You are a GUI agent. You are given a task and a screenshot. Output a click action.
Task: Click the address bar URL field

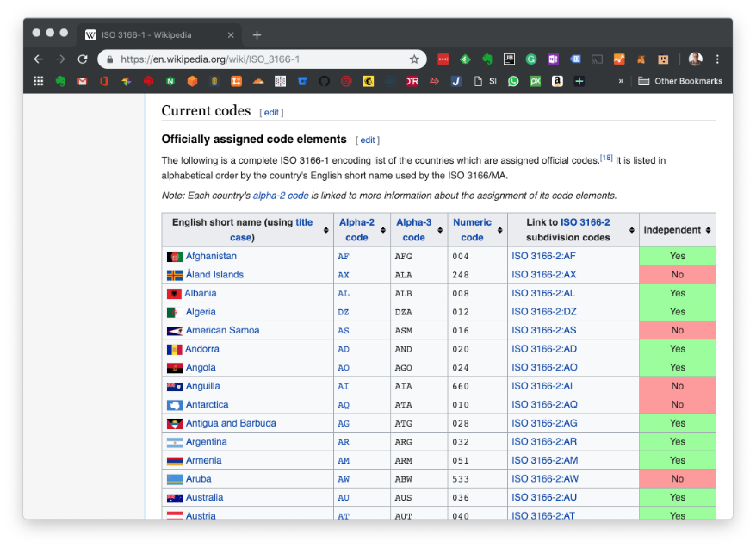(258, 59)
